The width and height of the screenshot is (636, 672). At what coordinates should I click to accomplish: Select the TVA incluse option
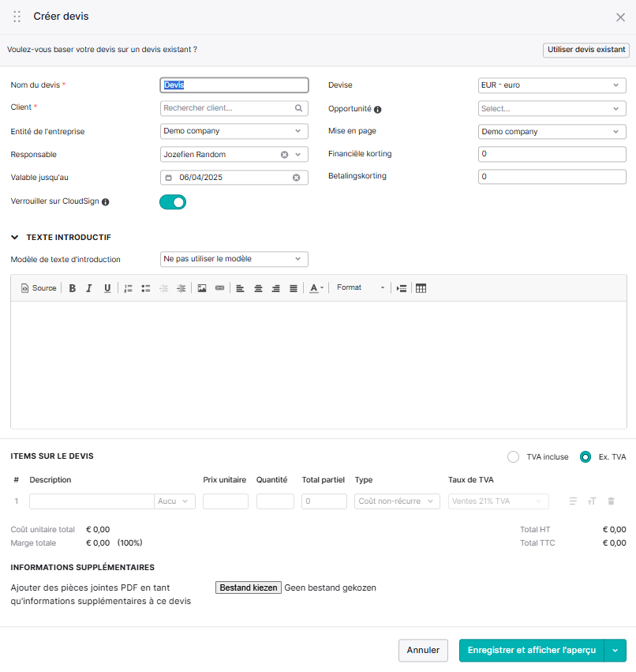pos(513,457)
